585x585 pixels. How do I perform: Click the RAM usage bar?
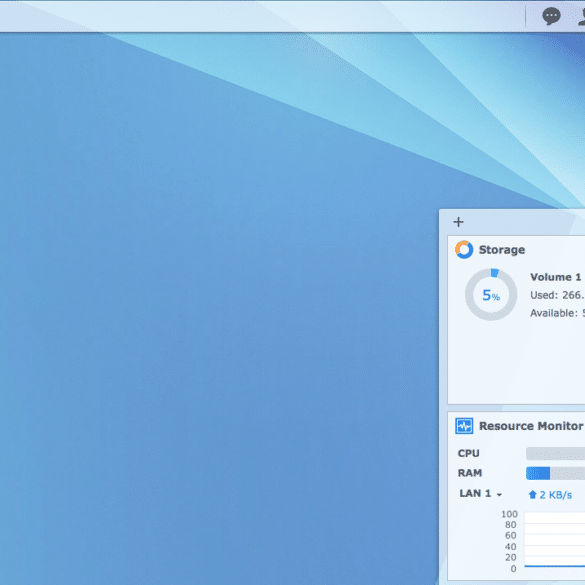click(555, 473)
